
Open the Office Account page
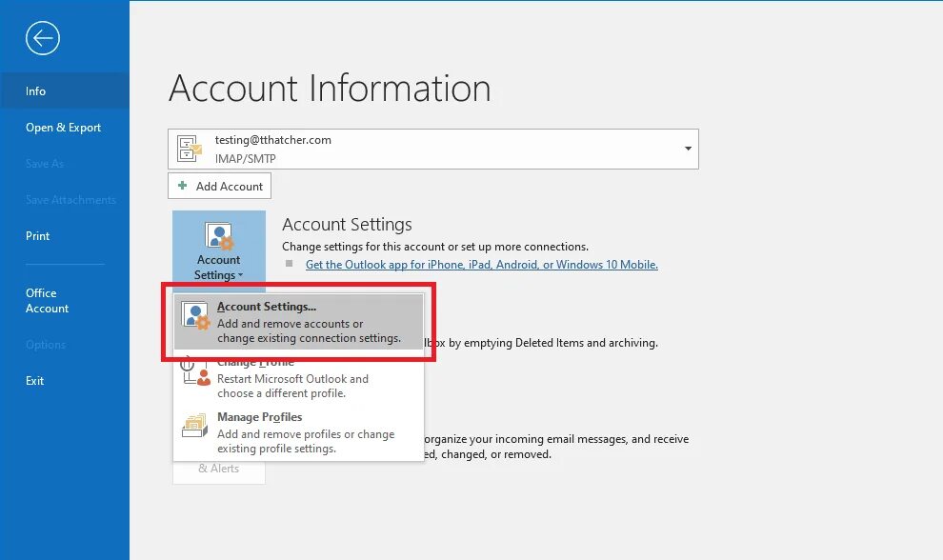[x=65, y=301]
